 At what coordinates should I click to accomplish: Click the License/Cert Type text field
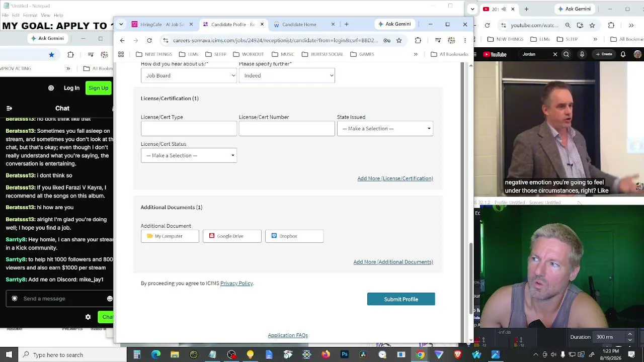coord(189,129)
